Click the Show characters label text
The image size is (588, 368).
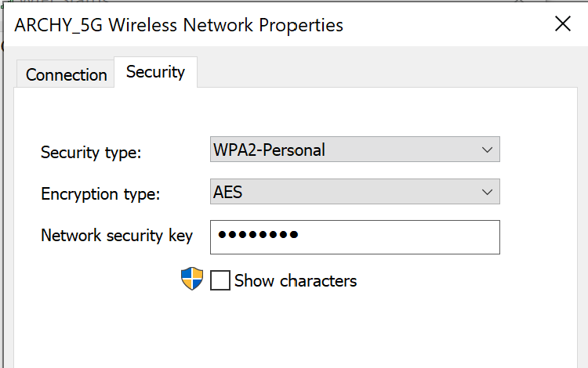coord(296,281)
